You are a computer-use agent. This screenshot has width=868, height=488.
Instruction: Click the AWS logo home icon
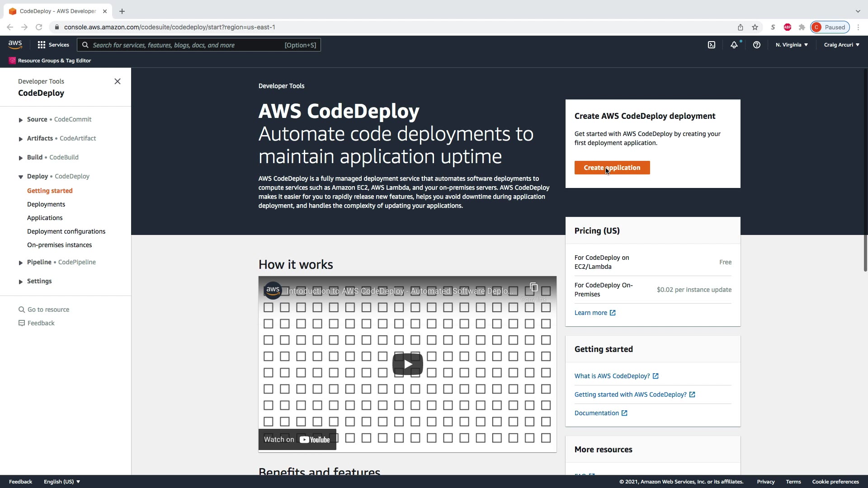(x=15, y=44)
